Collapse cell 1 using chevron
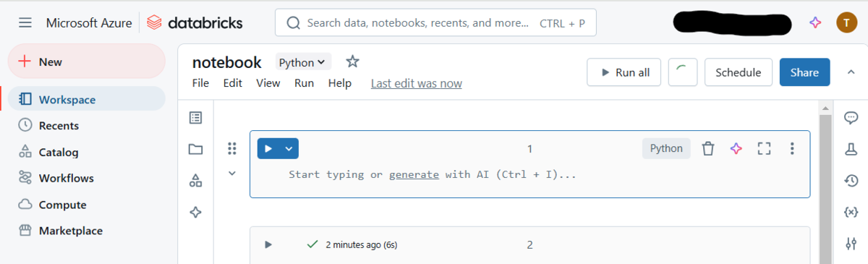The width and height of the screenshot is (868, 264). click(x=232, y=173)
